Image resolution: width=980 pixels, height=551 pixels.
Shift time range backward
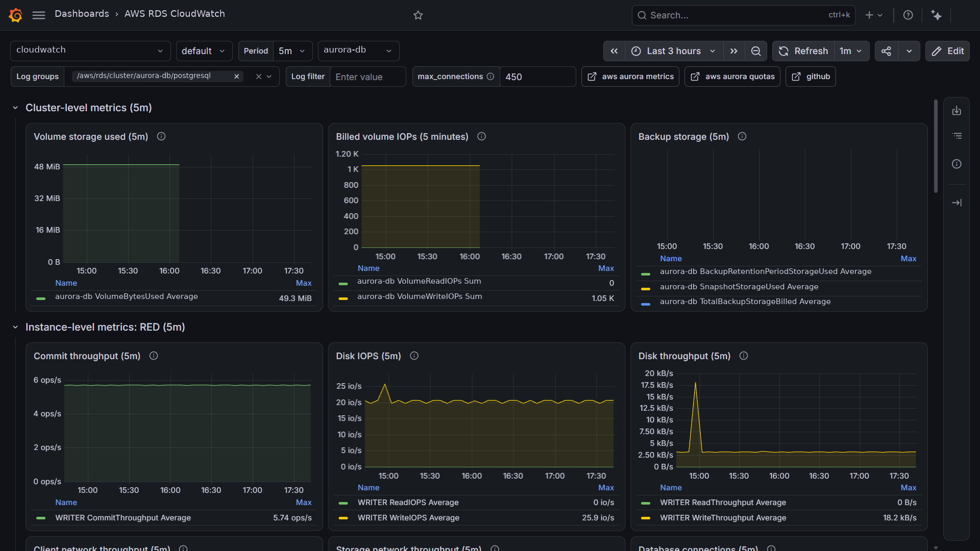pyautogui.click(x=614, y=51)
